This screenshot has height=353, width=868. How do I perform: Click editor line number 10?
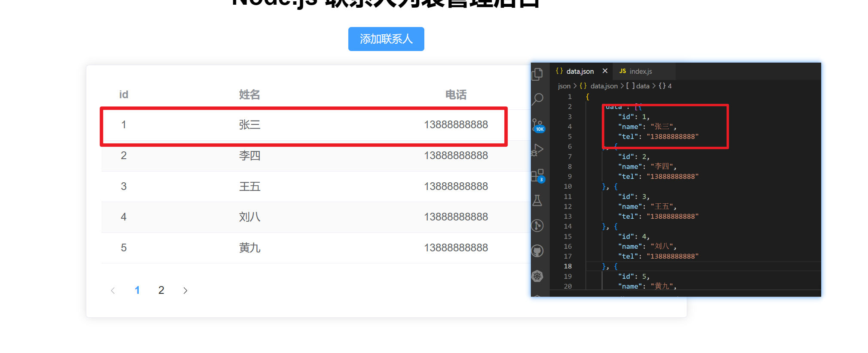click(567, 187)
